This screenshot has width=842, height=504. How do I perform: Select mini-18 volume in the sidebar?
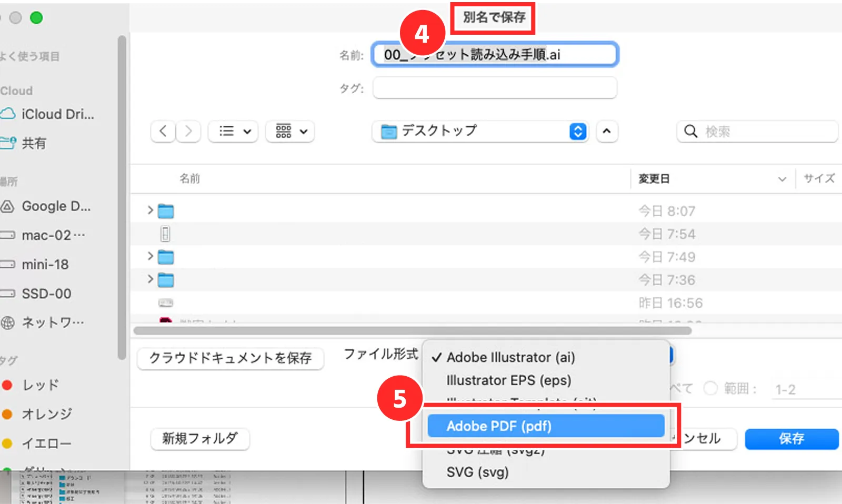pyautogui.click(x=35, y=264)
